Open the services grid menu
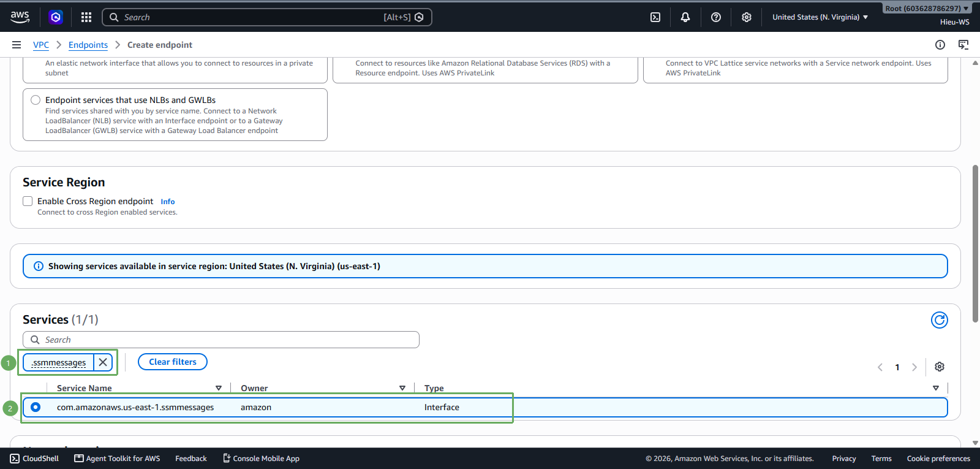 (x=86, y=17)
